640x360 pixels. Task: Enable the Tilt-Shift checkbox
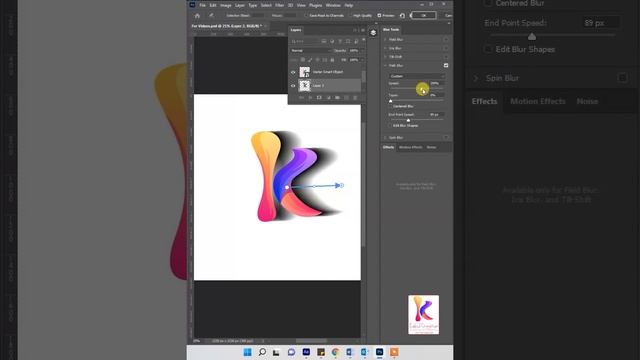click(x=446, y=57)
